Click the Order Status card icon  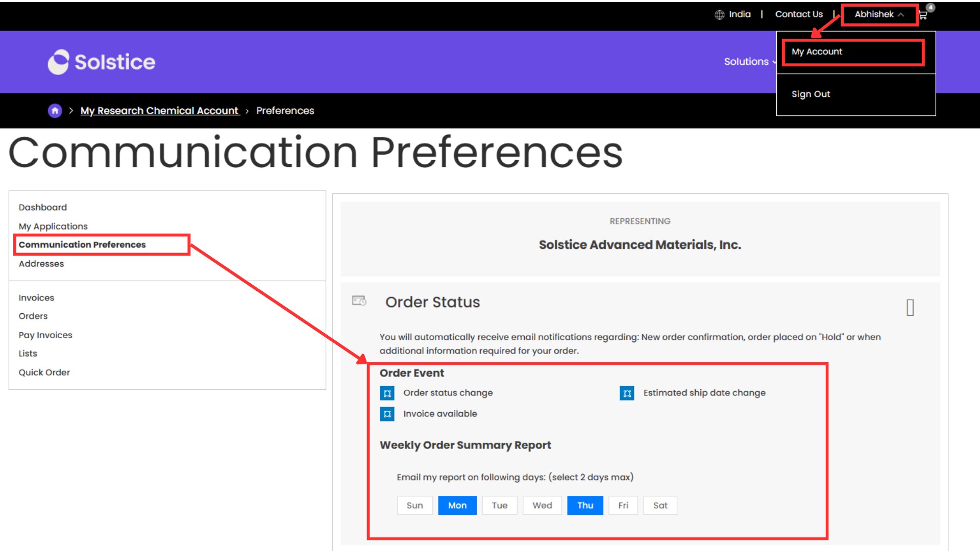tap(359, 301)
